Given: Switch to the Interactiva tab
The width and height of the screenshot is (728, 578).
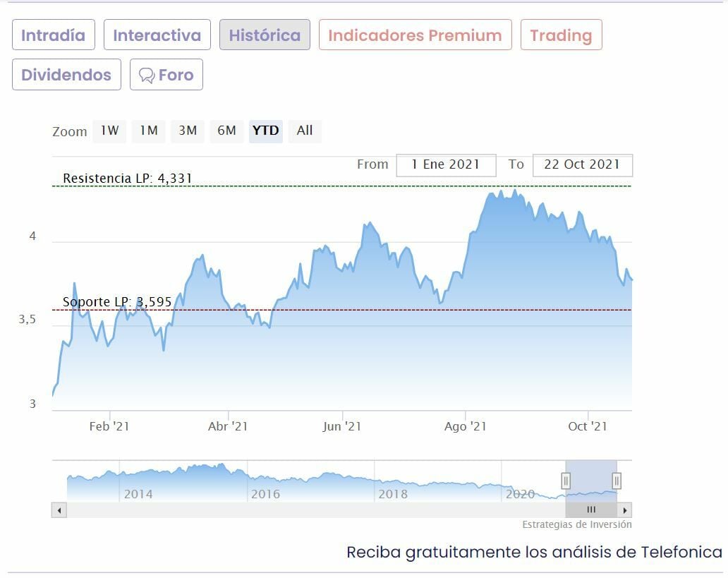Looking at the screenshot, I should click(x=157, y=35).
